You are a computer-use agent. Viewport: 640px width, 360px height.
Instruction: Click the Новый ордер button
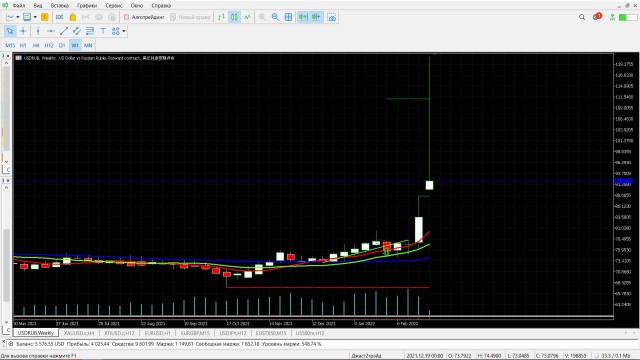click(190, 17)
